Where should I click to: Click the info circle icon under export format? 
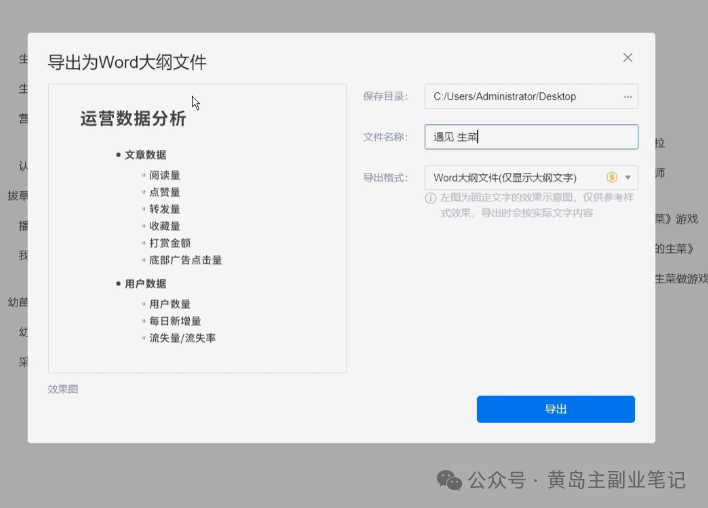[431, 198]
